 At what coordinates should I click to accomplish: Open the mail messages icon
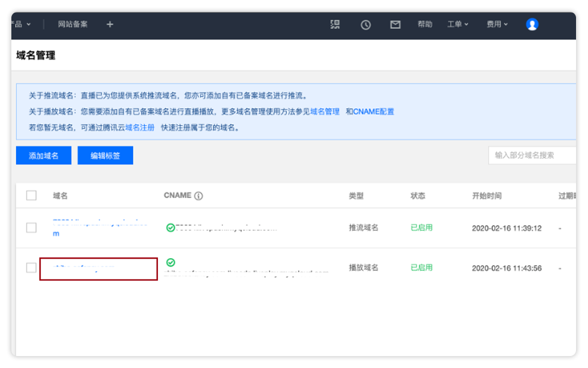(x=395, y=24)
